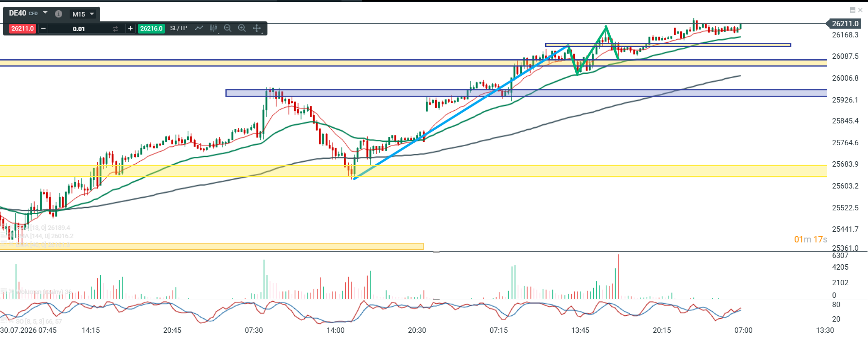The width and height of the screenshot is (868, 343).
Task: Decrease volume with the minus button
Action: (43, 29)
